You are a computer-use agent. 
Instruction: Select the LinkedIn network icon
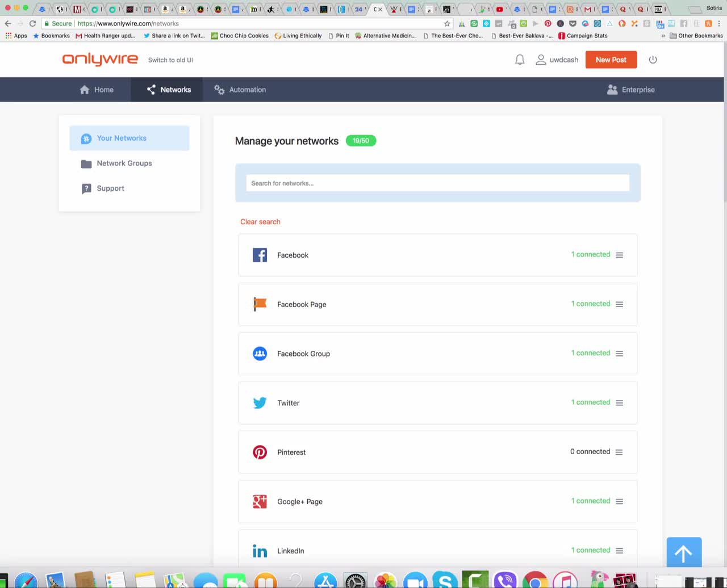click(x=260, y=551)
